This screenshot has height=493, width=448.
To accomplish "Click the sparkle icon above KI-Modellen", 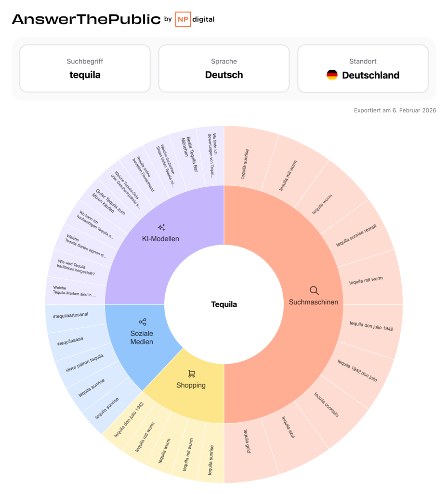I will point(161,227).
